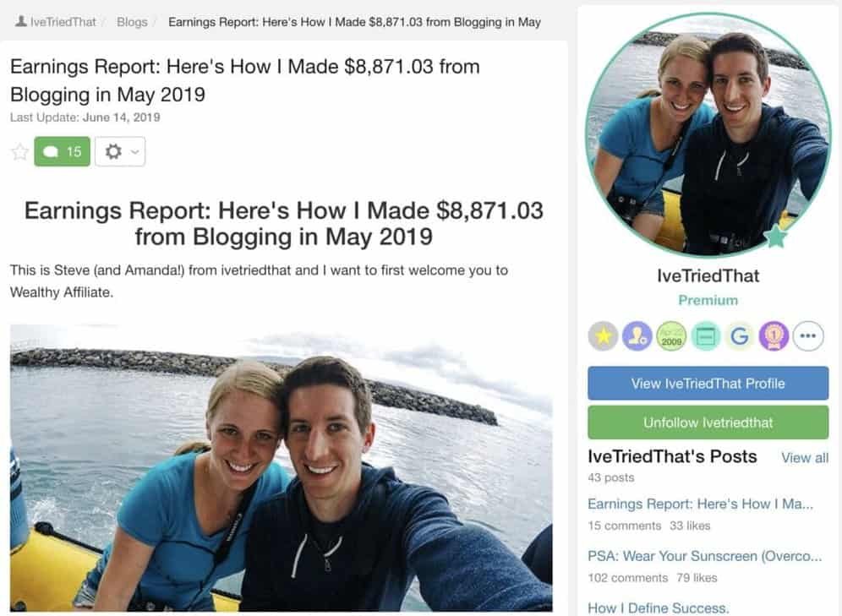The height and width of the screenshot is (616, 842).
Task: Click the gold star rank badge
Action: point(603,336)
